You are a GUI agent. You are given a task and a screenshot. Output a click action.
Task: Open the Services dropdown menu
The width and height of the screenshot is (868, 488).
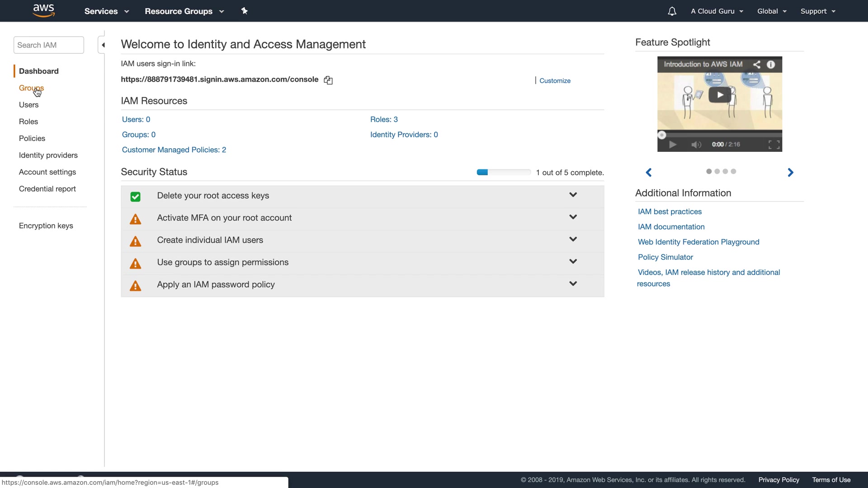[x=107, y=11]
